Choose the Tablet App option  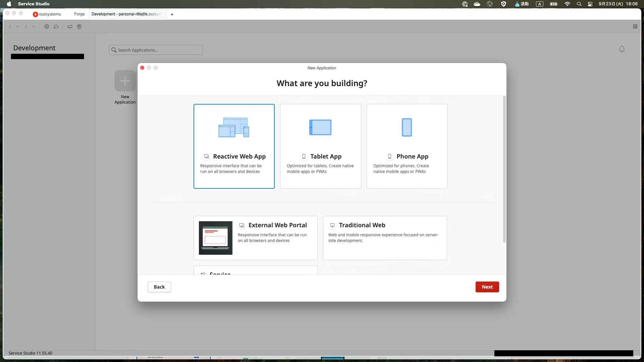320,146
